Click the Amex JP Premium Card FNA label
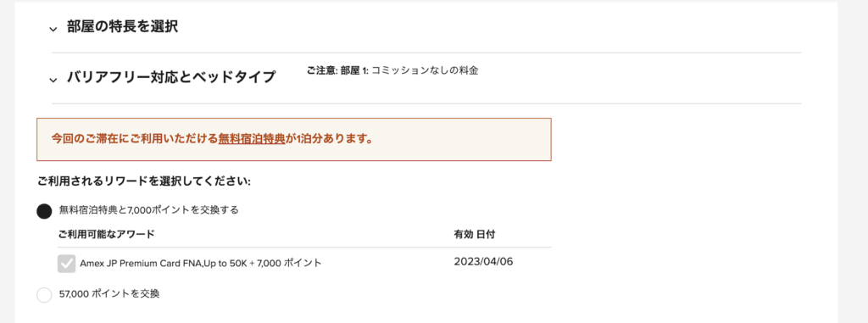 pyautogui.click(x=200, y=263)
